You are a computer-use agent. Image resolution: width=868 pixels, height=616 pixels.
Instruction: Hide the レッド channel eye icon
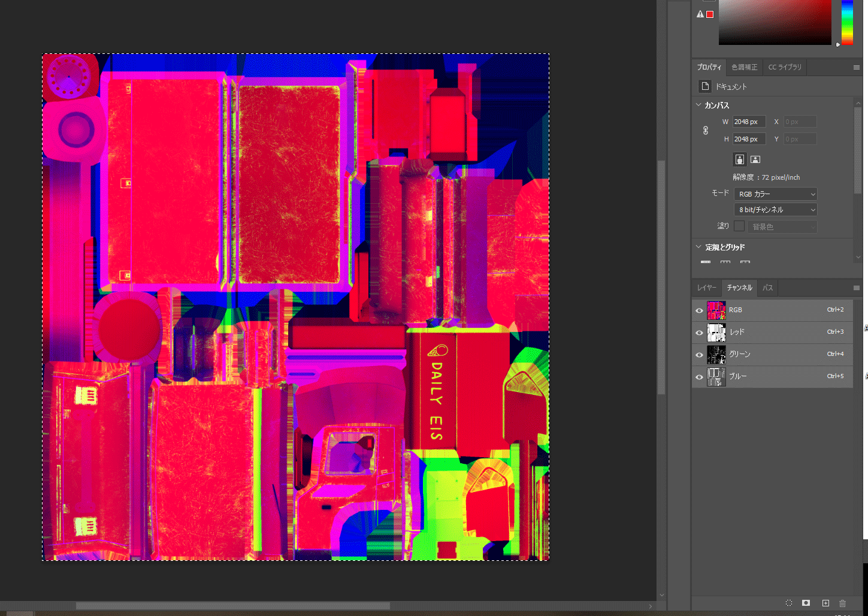pos(699,333)
